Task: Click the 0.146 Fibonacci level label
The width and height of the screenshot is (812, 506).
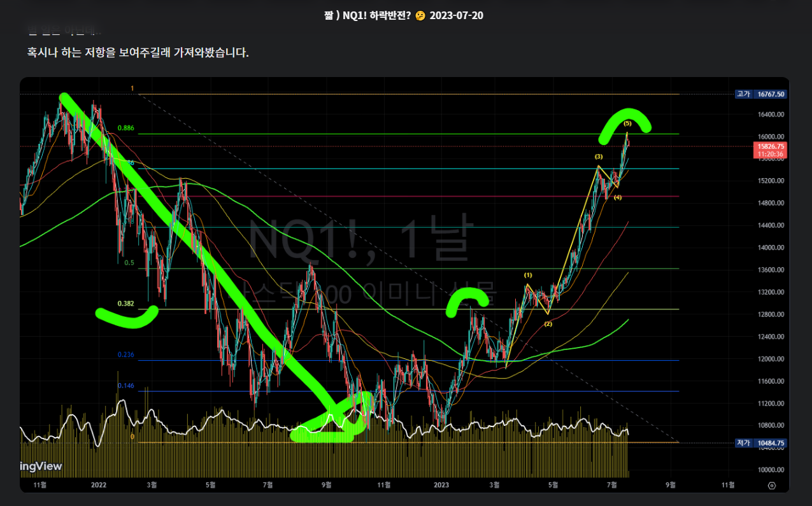Action: coord(126,386)
